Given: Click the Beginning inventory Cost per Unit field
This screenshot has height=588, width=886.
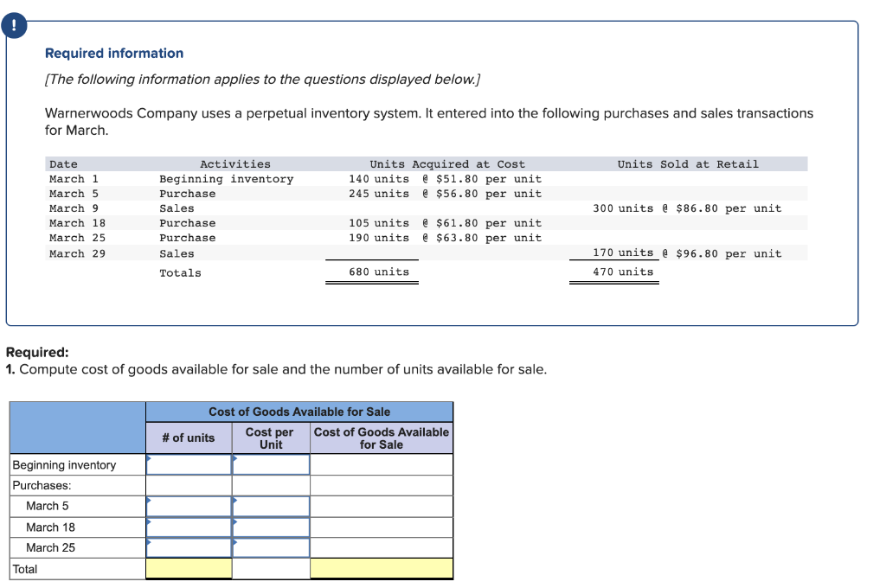Looking at the screenshot, I should pyautogui.click(x=270, y=464).
